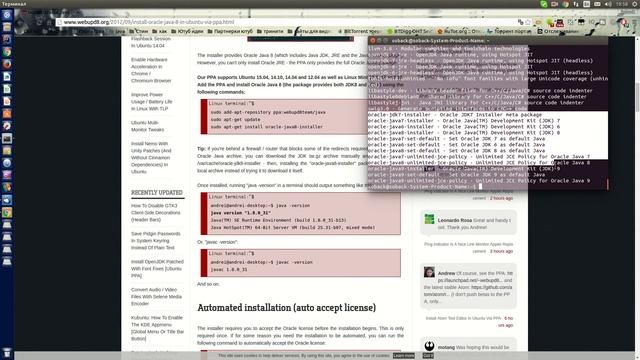Open 'Ubuntu Multi-Monitor Tweaks' sidebar link

pyautogui.click(x=147, y=126)
